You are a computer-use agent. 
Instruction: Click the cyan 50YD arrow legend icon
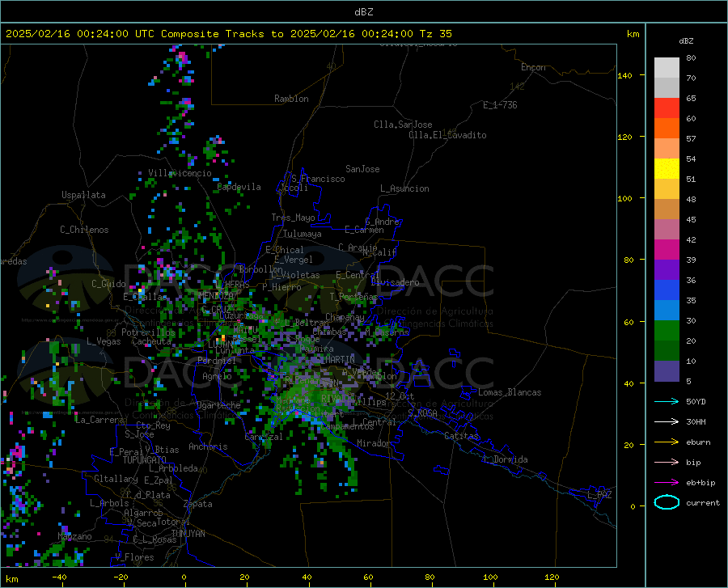point(667,401)
